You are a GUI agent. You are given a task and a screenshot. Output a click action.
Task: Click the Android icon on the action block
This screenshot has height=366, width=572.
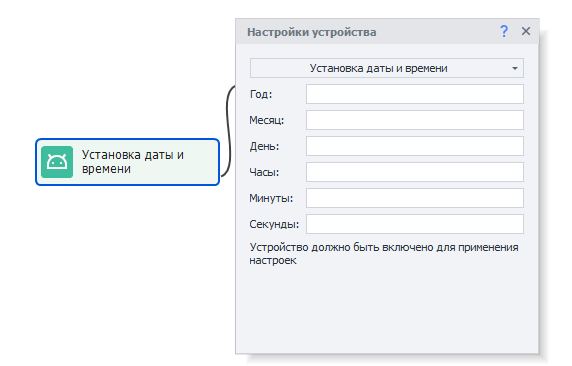click(x=57, y=162)
